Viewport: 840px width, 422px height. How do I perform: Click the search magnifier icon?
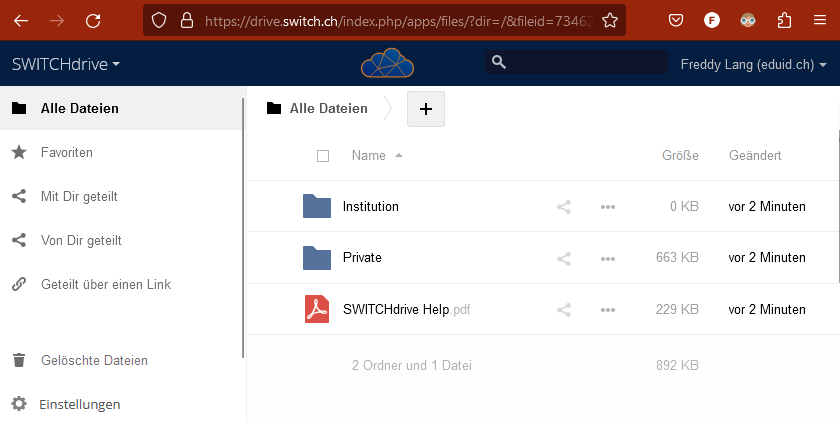pos(499,62)
